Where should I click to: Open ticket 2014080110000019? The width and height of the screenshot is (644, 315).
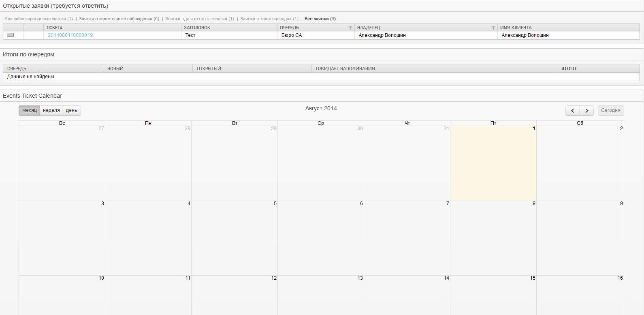[70, 35]
